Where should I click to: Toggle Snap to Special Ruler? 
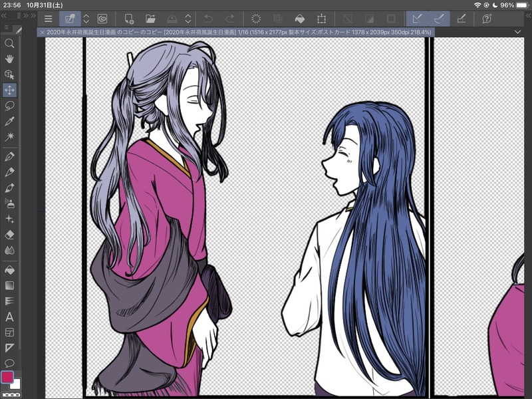tap(439, 19)
